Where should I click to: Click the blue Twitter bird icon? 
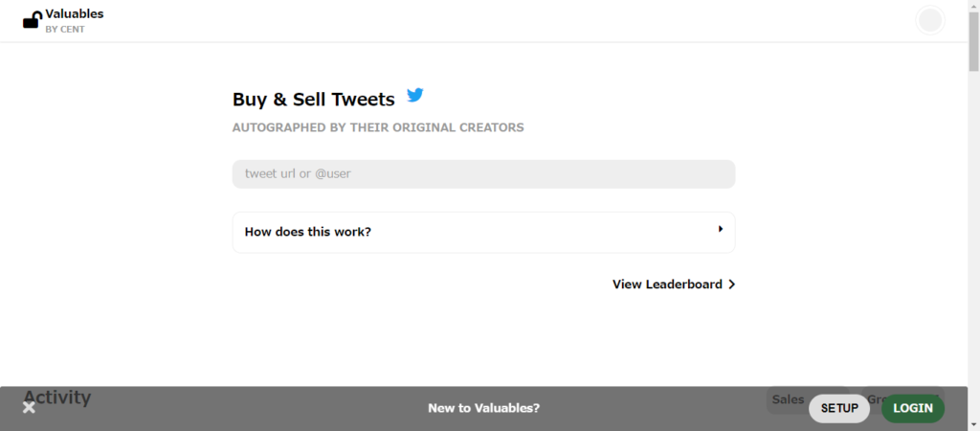click(415, 95)
